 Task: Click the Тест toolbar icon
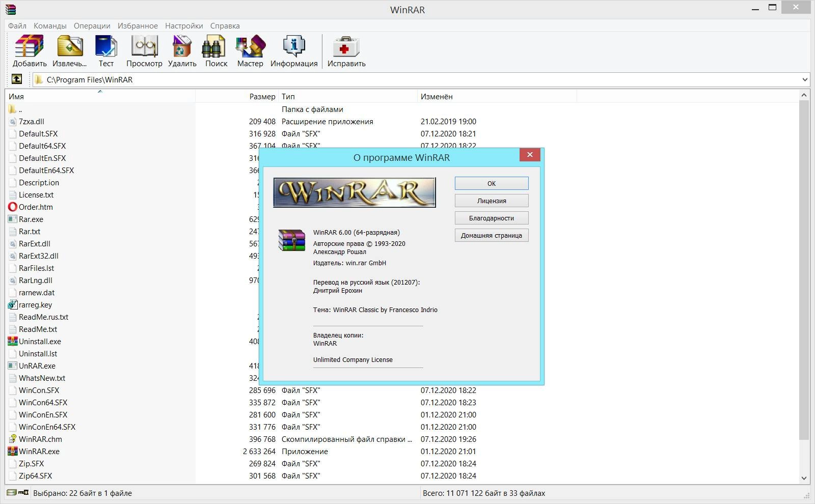(106, 46)
